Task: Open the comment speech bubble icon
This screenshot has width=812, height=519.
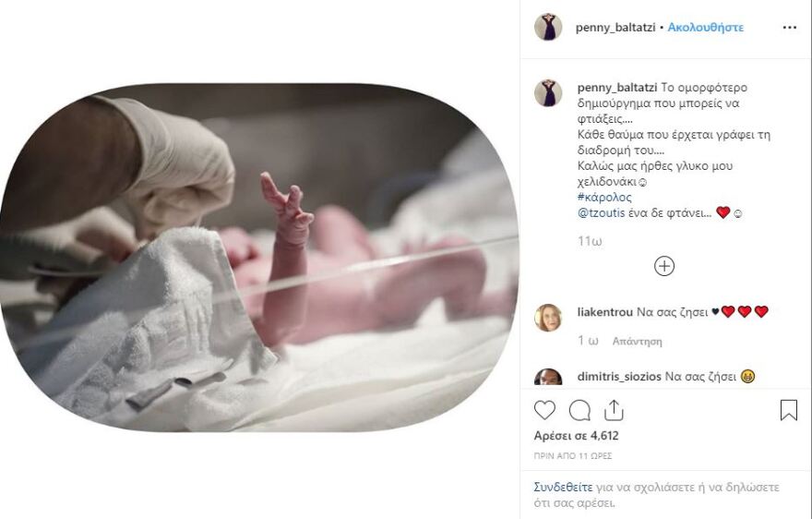Action: pos(579,411)
